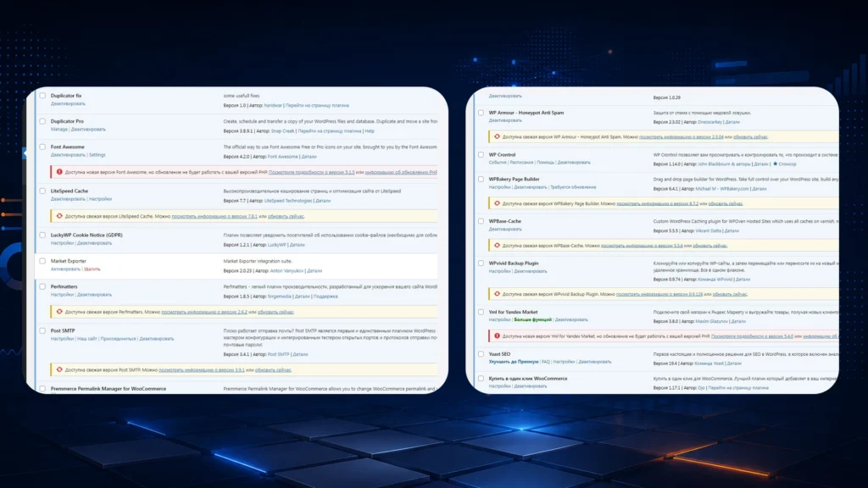Image resolution: width=868 pixels, height=488 pixels.
Task: Click the update icon in LiteSpeed Cache notice
Action: [59, 216]
